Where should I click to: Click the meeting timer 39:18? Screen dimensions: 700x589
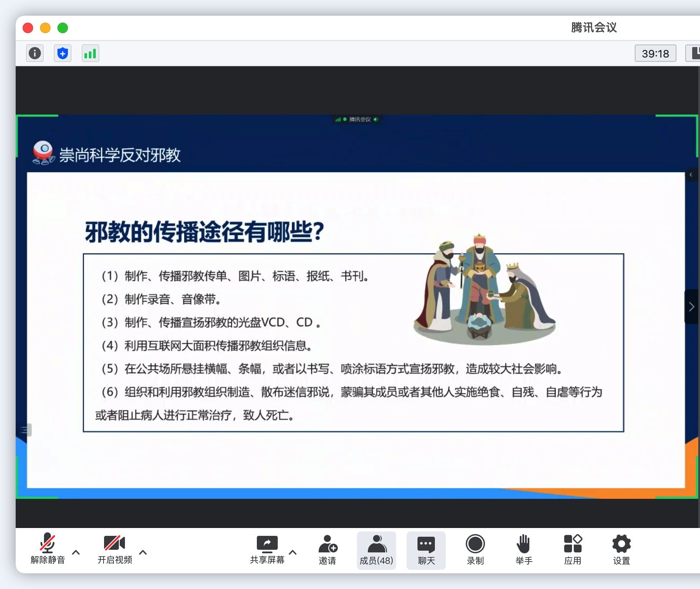coord(655,54)
